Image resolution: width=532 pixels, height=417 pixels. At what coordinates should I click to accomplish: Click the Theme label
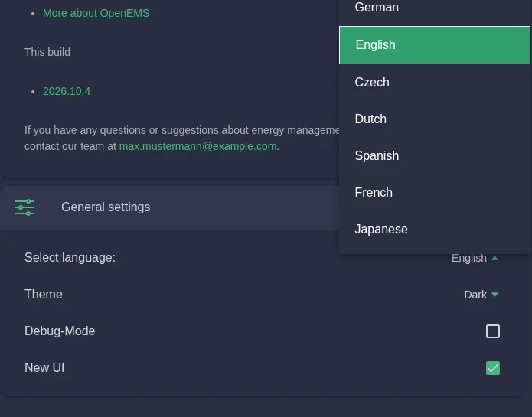tap(44, 295)
